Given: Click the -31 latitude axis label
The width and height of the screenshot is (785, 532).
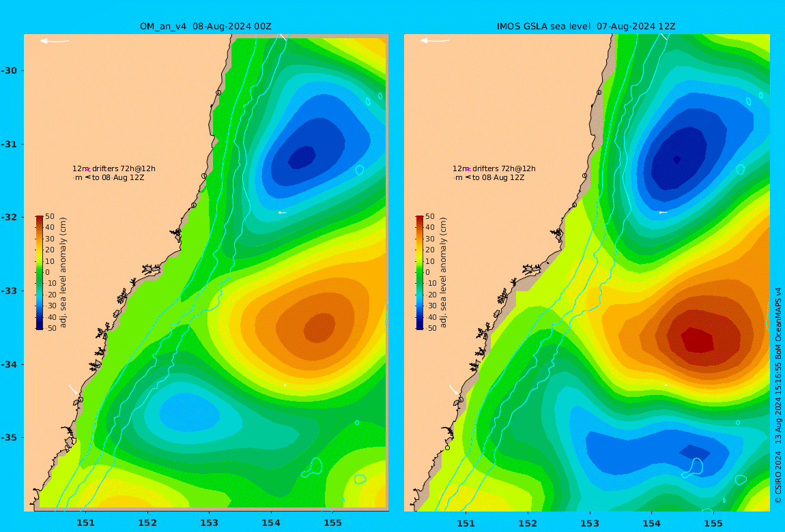Looking at the screenshot, I should (9, 144).
